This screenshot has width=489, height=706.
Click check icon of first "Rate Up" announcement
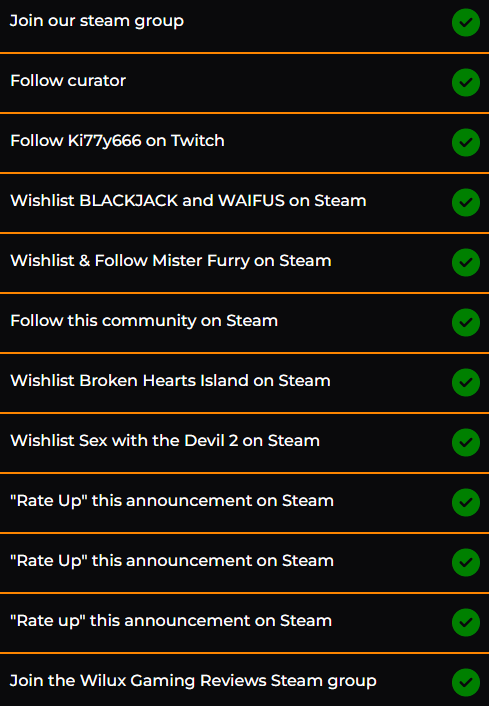466,502
